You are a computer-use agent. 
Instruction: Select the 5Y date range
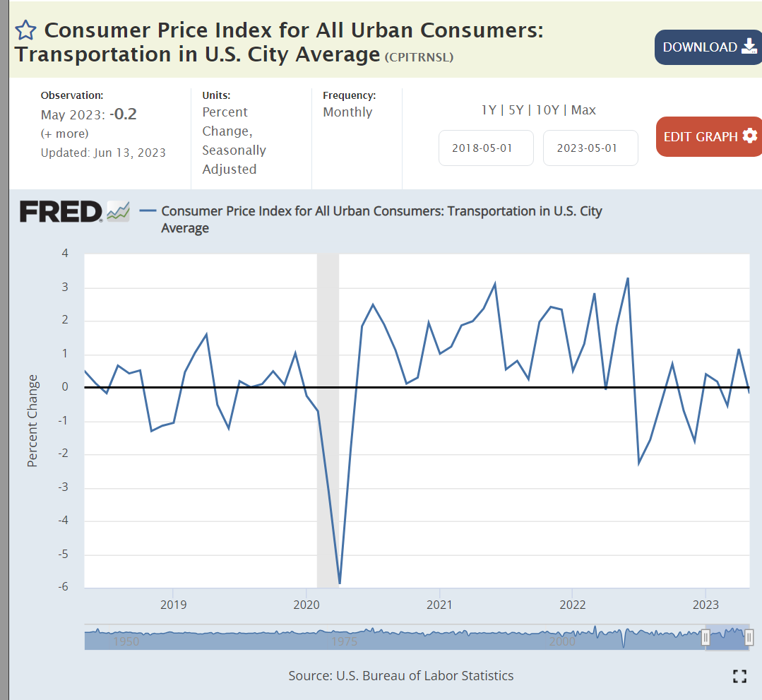point(516,110)
